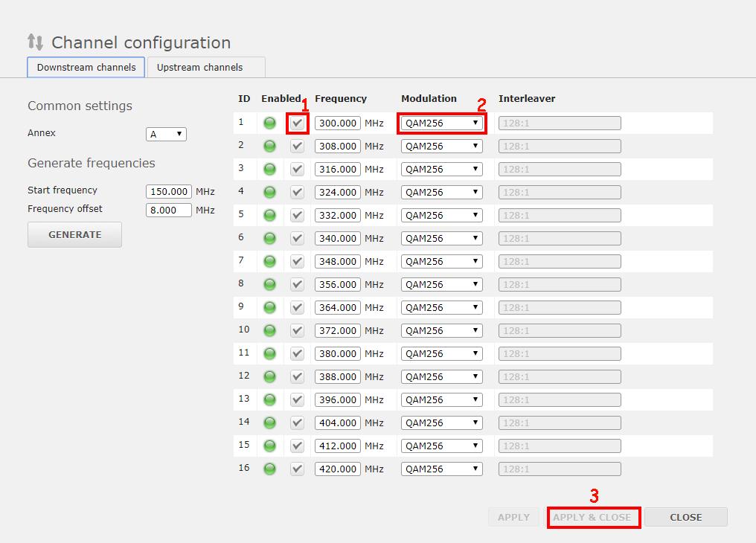Toggle Enabled checkbox for channel 6
Image resolution: width=756 pixels, height=543 pixels.
[x=298, y=239]
